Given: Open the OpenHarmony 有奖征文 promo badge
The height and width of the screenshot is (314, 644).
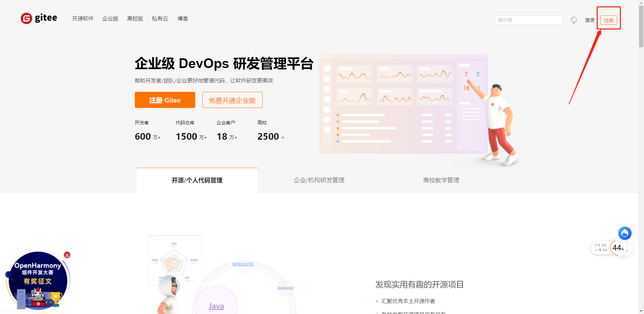Looking at the screenshot, I should coord(38,281).
